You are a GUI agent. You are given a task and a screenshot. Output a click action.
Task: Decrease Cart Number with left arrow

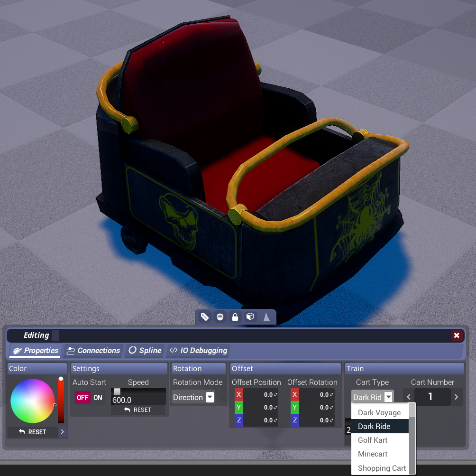click(x=409, y=397)
